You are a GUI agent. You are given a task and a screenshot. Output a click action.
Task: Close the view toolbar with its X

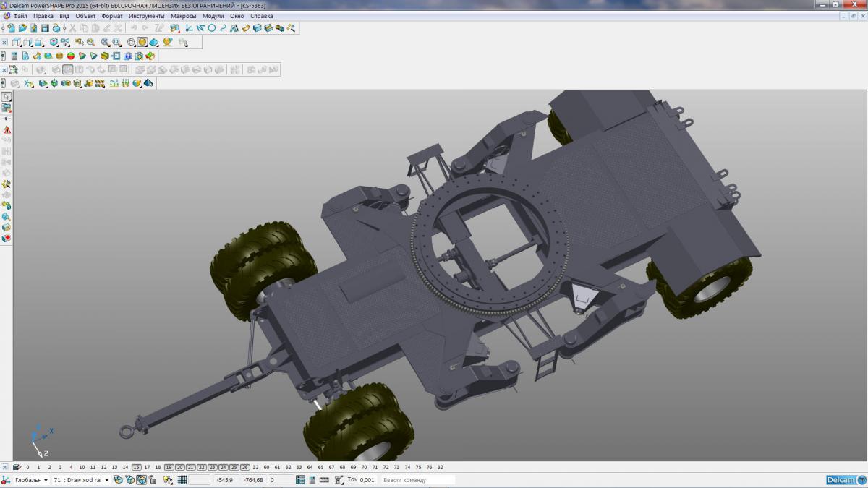coord(4,42)
